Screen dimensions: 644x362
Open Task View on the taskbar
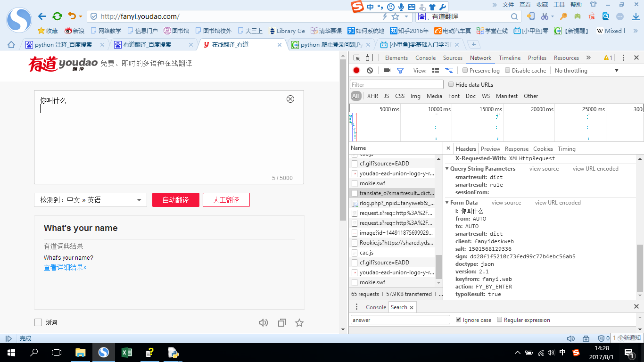click(x=57, y=352)
